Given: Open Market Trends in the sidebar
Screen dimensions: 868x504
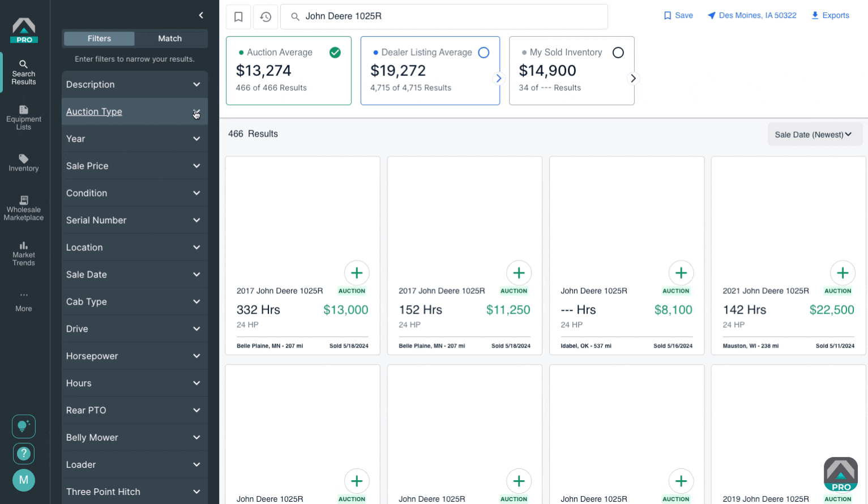Looking at the screenshot, I should pos(24,254).
